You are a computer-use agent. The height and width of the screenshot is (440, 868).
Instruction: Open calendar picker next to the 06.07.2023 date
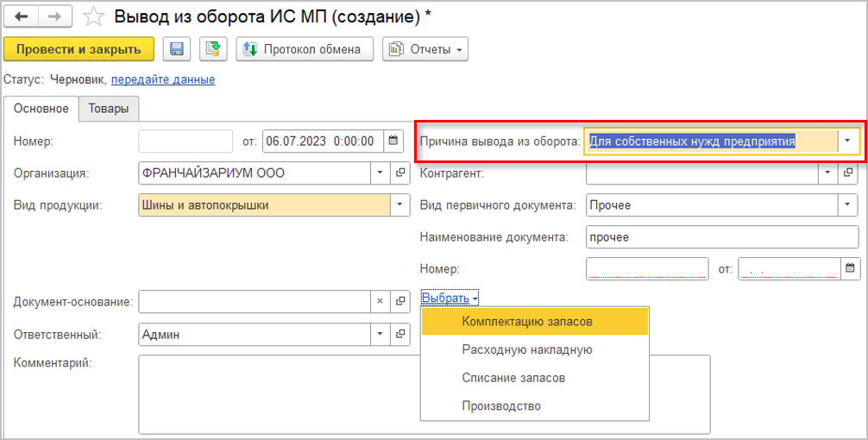point(393,141)
